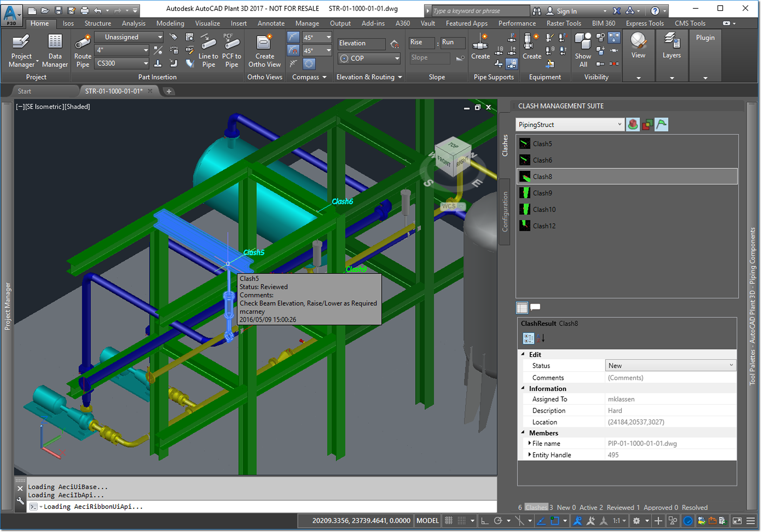
Task: Switch to the Structure ribbon tab
Action: point(98,24)
